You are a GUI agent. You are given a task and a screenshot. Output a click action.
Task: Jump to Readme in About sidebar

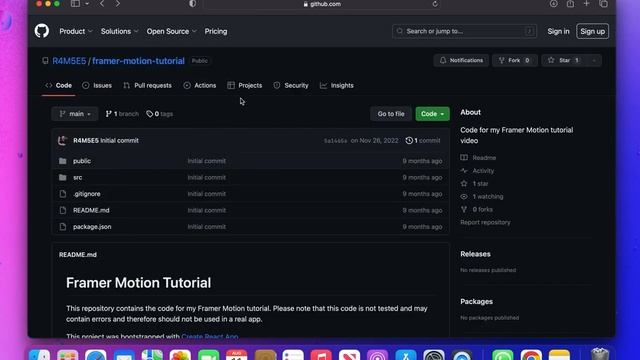(x=478, y=158)
